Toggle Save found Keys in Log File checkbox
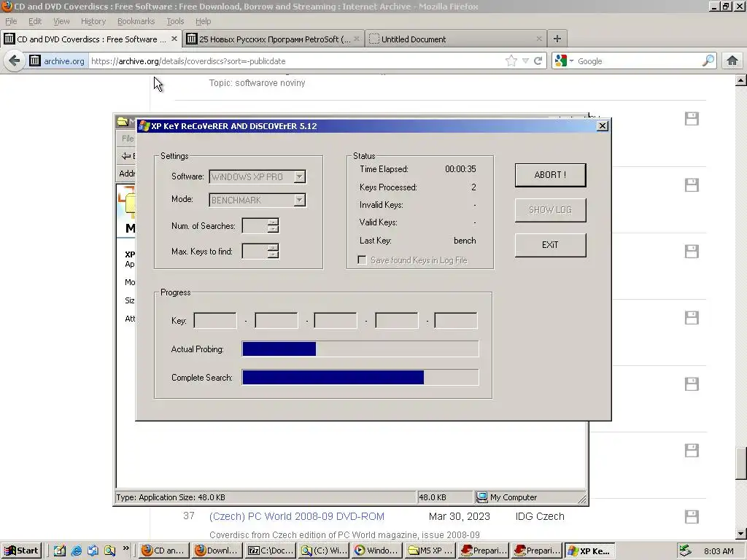Viewport: 747px width, 560px height. (x=362, y=260)
